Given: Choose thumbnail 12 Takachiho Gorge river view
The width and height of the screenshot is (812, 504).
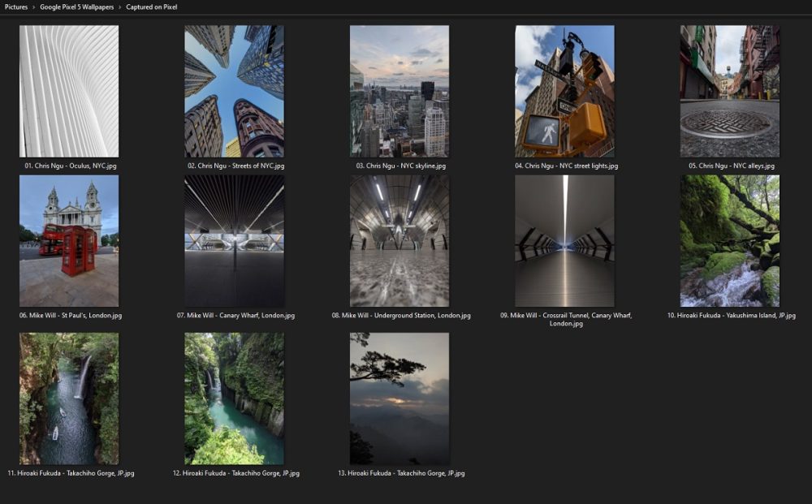Looking at the screenshot, I should (234, 398).
